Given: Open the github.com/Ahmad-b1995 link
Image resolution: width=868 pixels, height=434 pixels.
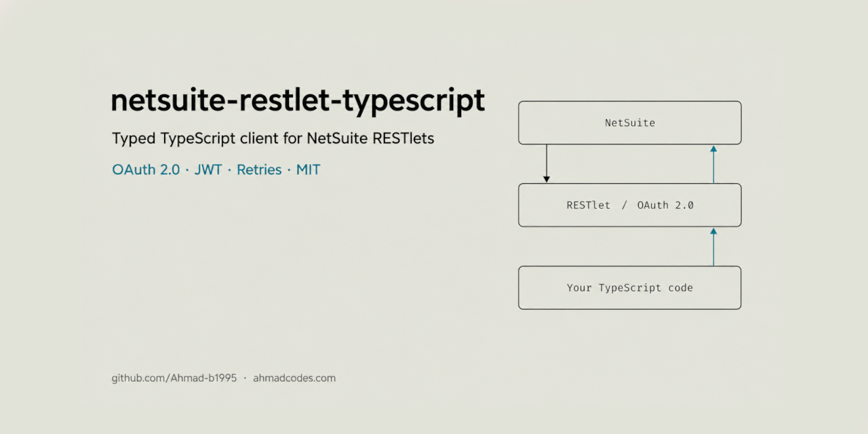Looking at the screenshot, I should click(x=174, y=378).
